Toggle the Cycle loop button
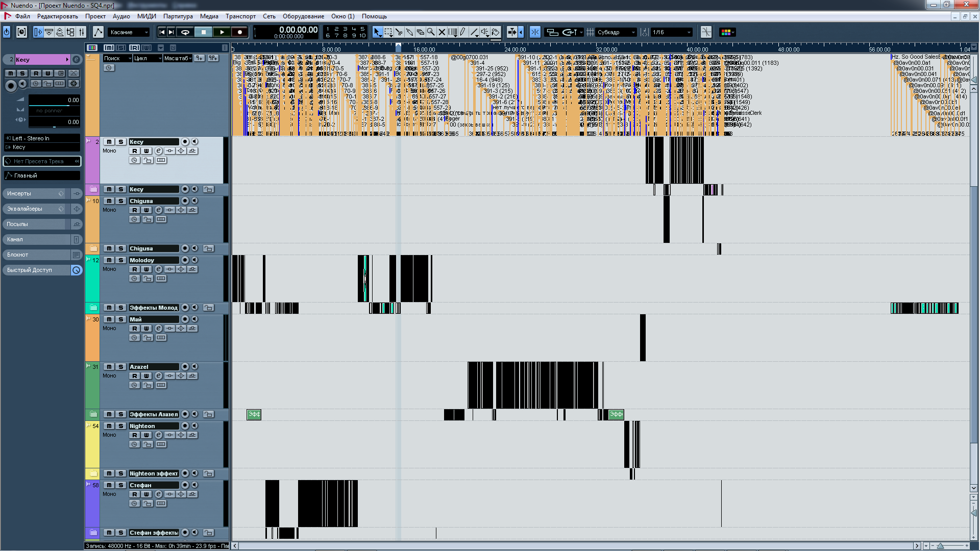980x551 pixels. pos(185,32)
